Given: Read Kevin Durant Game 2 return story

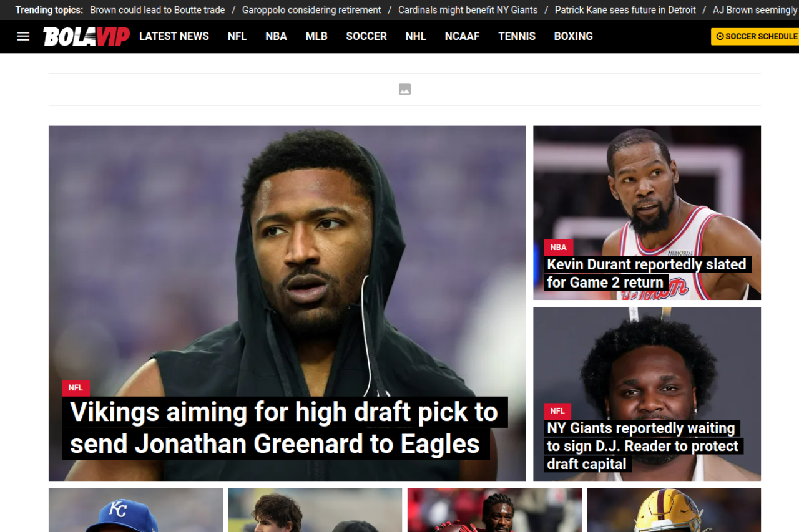Looking at the screenshot, I should coord(646,273).
